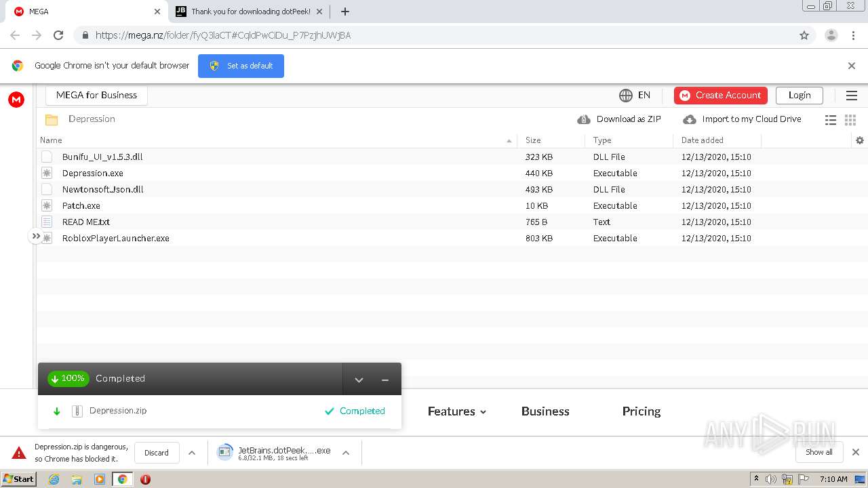This screenshot has width=868, height=488.
Task: Switch to list view layout
Action: tap(831, 120)
